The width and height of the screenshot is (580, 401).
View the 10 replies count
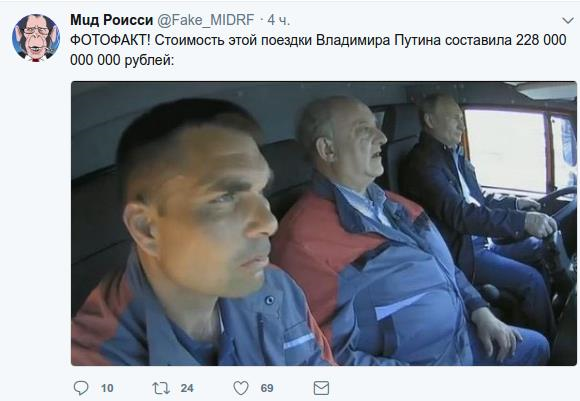click(x=107, y=388)
